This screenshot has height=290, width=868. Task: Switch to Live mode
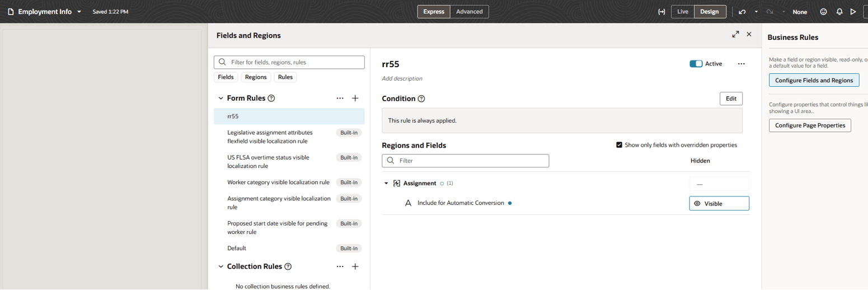[683, 12]
